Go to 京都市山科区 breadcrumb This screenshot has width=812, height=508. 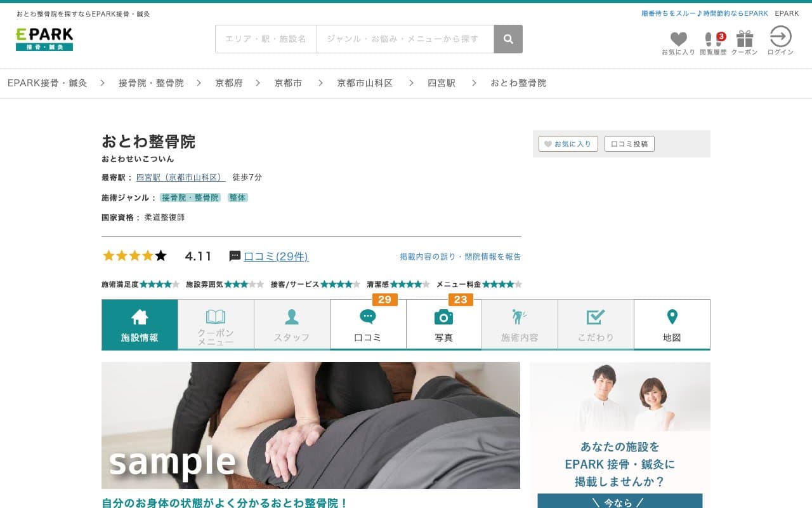[x=365, y=83]
